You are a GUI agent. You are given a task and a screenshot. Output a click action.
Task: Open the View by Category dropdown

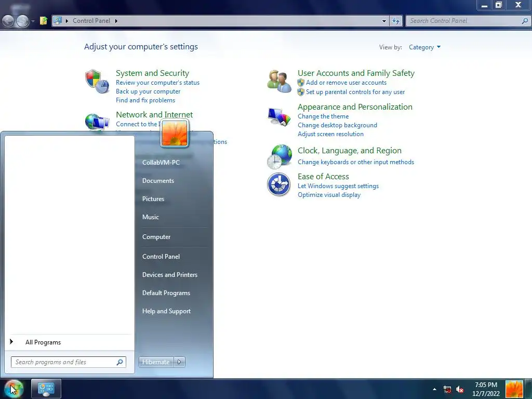pos(424,47)
